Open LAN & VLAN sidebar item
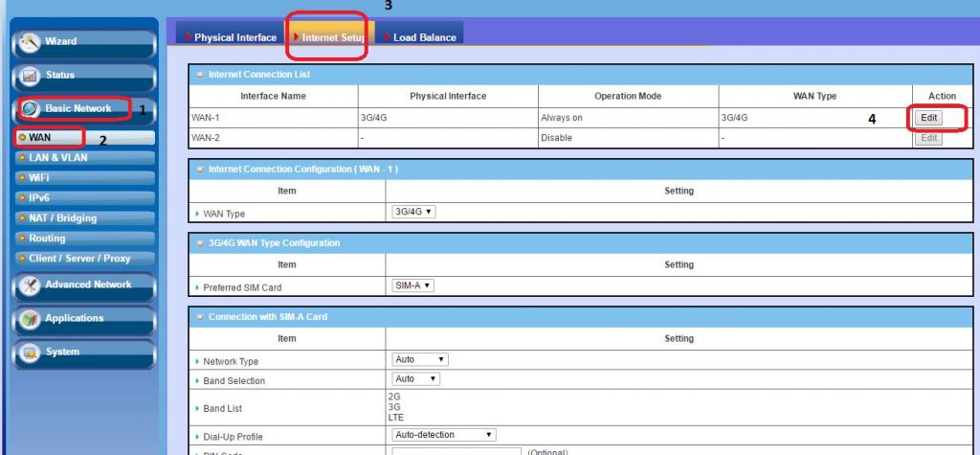Viewport: 980px width, 455px height. tap(57, 157)
